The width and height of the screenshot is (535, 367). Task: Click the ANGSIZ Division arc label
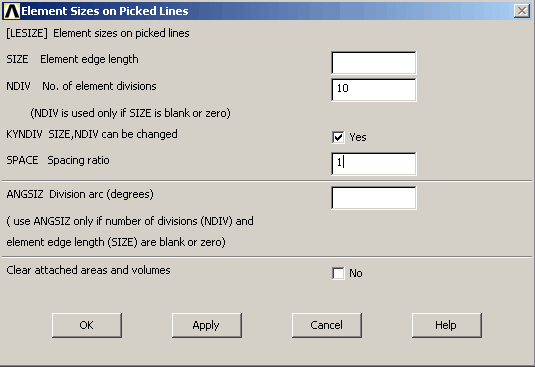point(80,194)
